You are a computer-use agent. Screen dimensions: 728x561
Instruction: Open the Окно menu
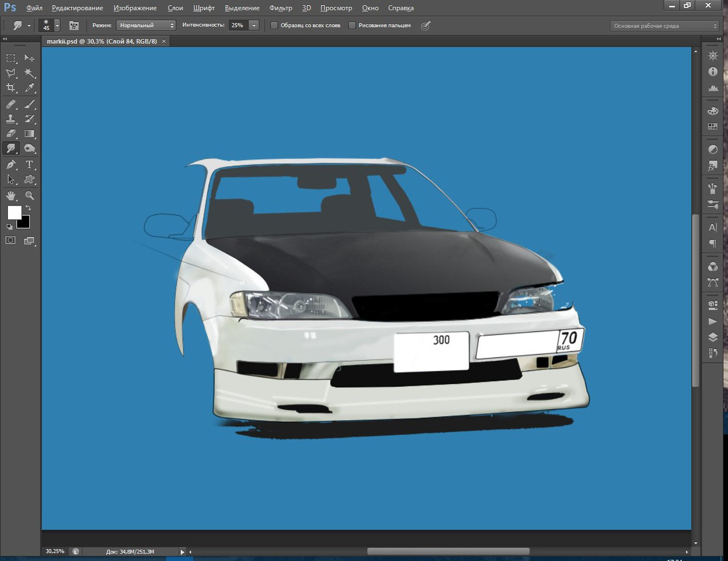point(370,8)
